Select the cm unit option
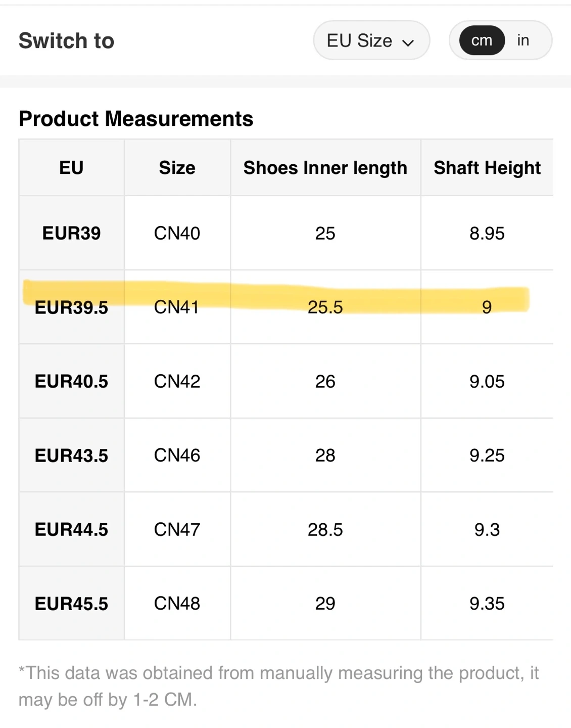This screenshot has height=728, width=571. click(482, 40)
